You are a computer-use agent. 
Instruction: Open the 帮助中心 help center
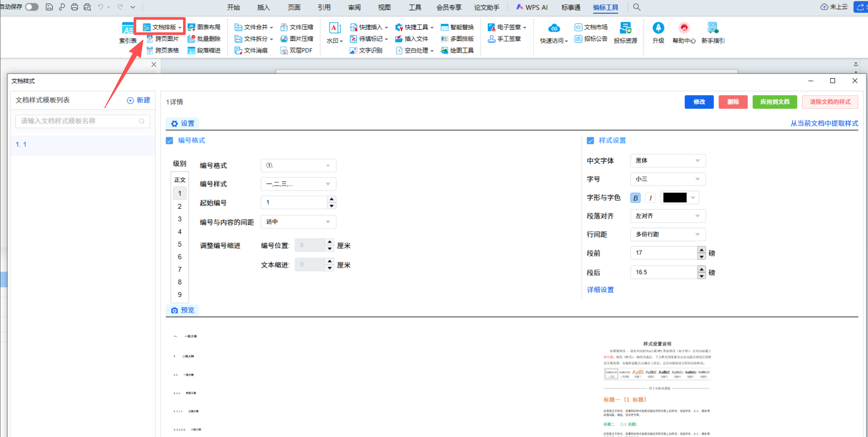click(x=684, y=28)
